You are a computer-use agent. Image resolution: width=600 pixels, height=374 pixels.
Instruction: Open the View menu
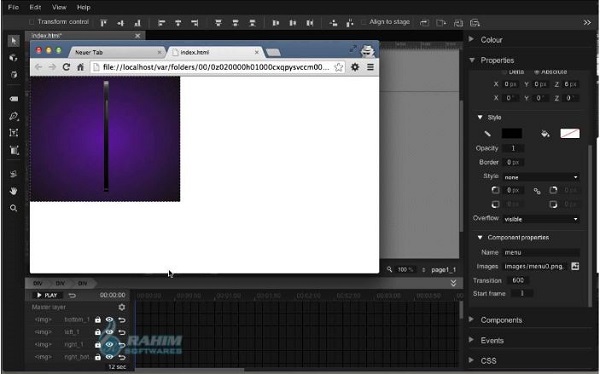point(59,7)
